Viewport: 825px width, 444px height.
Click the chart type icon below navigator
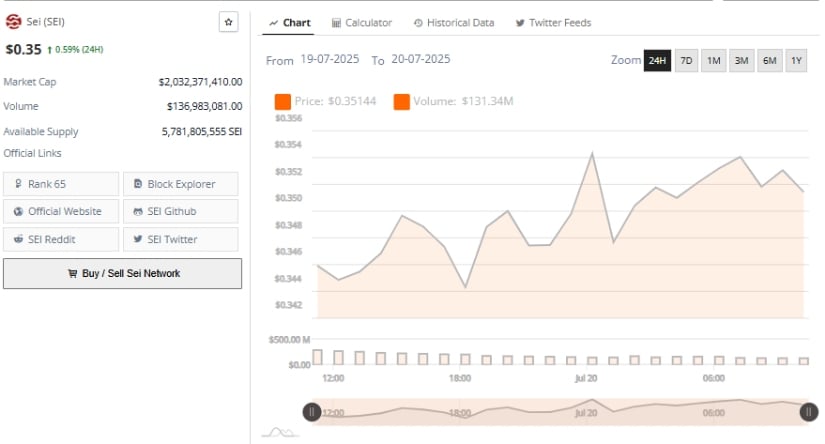click(280, 432)
